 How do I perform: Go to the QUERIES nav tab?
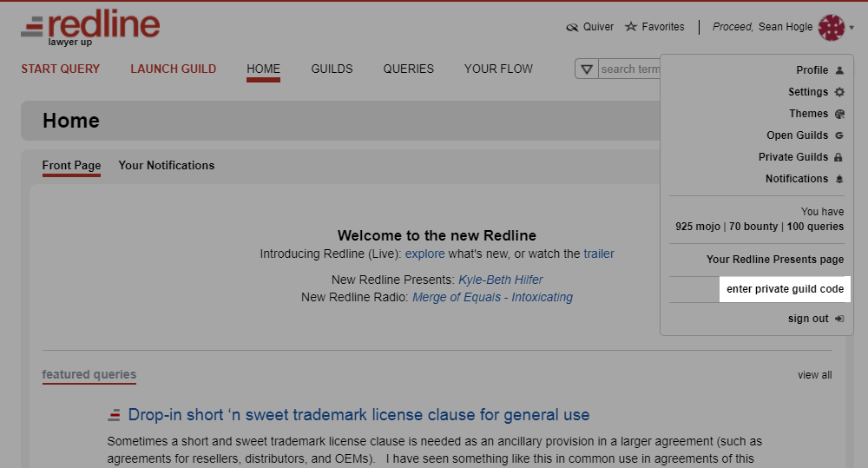(x=409, y=69)
